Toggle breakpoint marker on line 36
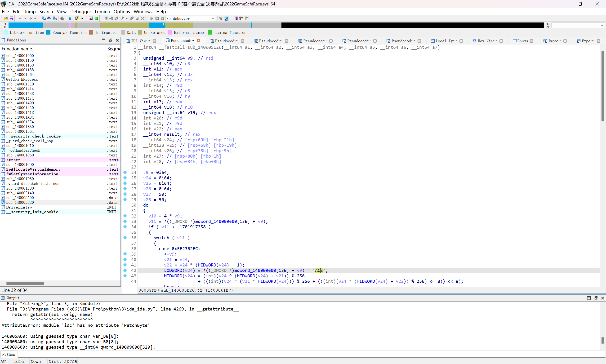 tap(125, 238)
